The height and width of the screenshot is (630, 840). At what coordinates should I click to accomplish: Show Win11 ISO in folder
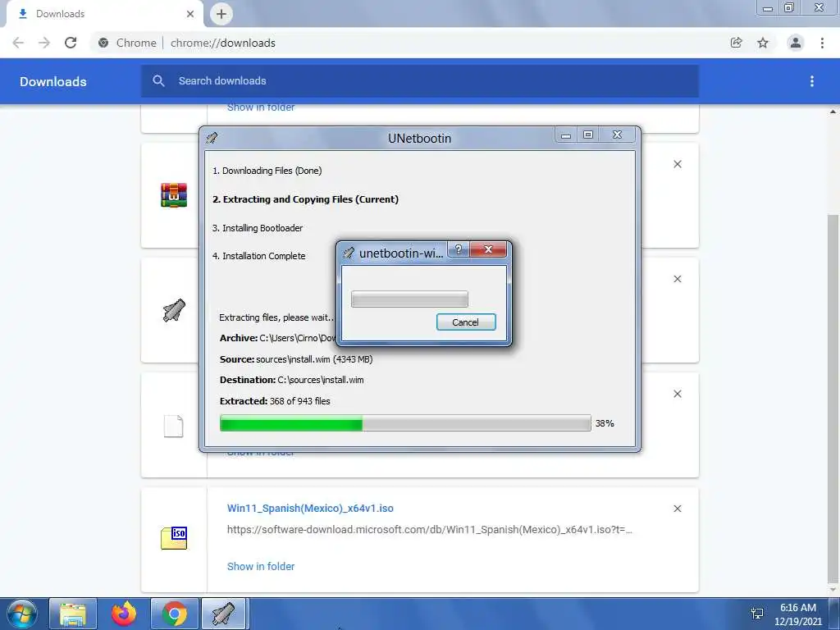[261, 566]
